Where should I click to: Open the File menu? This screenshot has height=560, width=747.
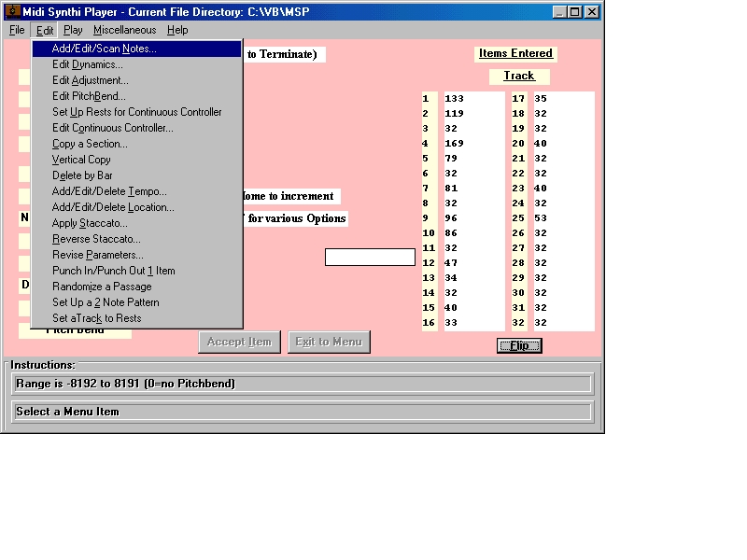tap(17, 30)
